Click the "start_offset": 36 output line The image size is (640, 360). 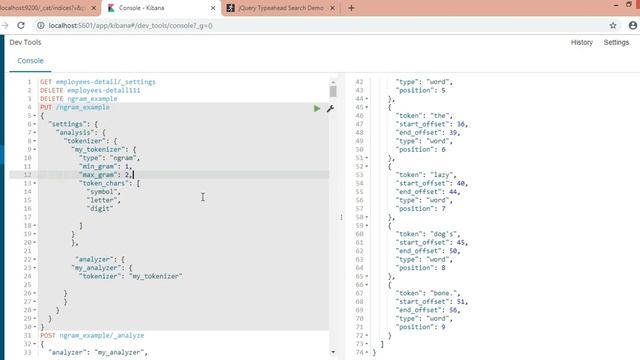[432, 124]
